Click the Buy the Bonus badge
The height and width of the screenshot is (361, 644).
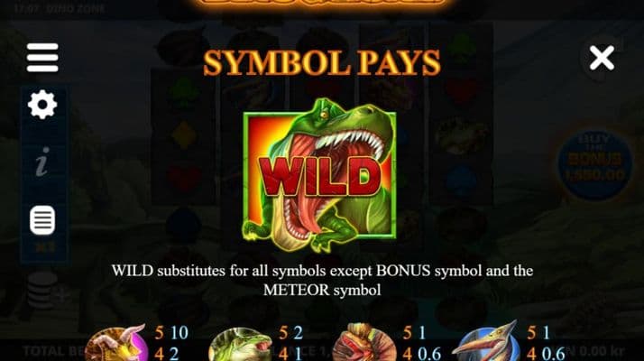click(x=595, y=164)
